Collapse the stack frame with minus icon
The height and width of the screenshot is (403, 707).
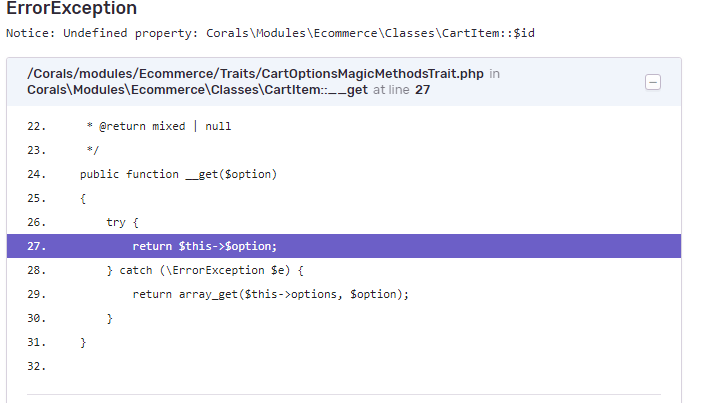pos(652,82)
